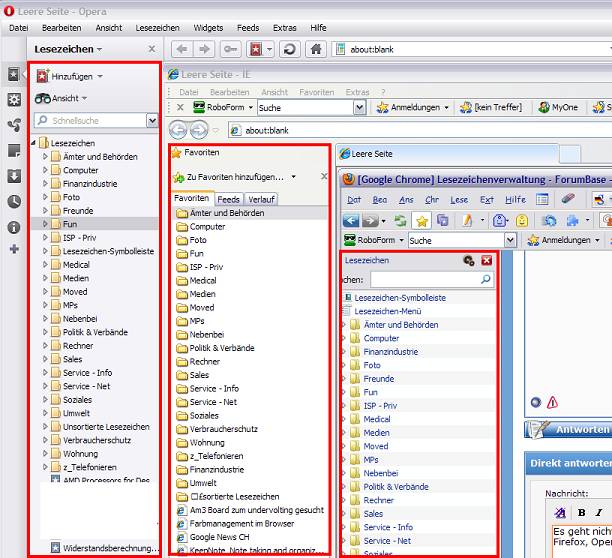The height and width of the screenshot is (558, 612).
Task: Click bold formatting in the reply editor
Action: coord(582,512)
